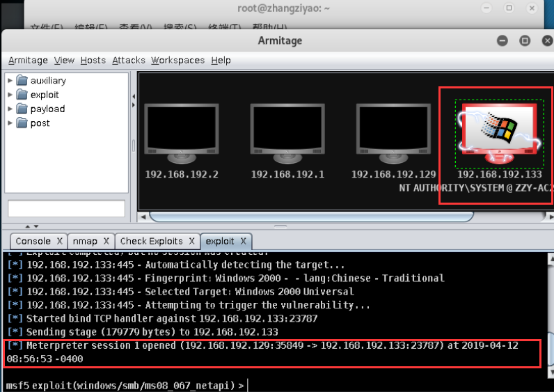Close the root@zhangziyao terminal window
This screenshot has width=554, height=392.
532,8
